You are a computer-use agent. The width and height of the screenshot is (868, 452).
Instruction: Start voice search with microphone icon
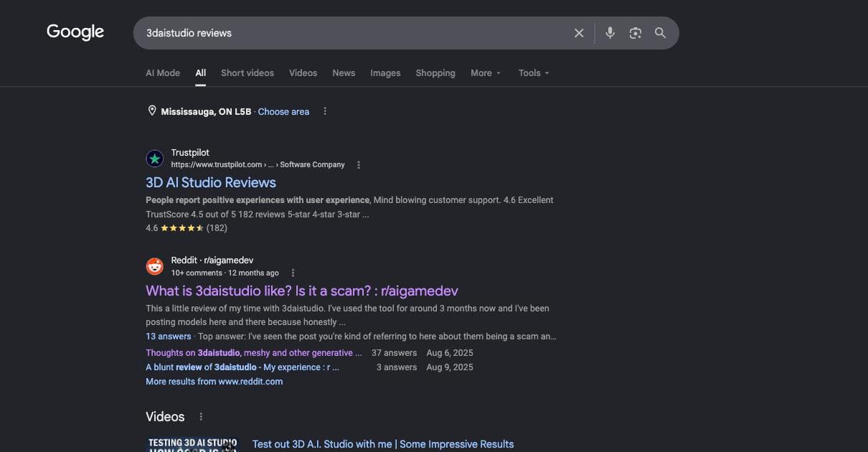[x=610, y=33]
